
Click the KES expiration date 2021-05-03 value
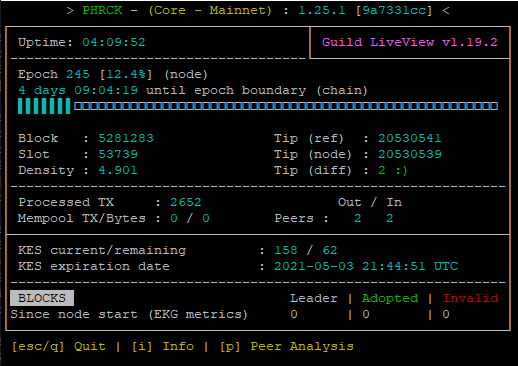tap(366, 266)
